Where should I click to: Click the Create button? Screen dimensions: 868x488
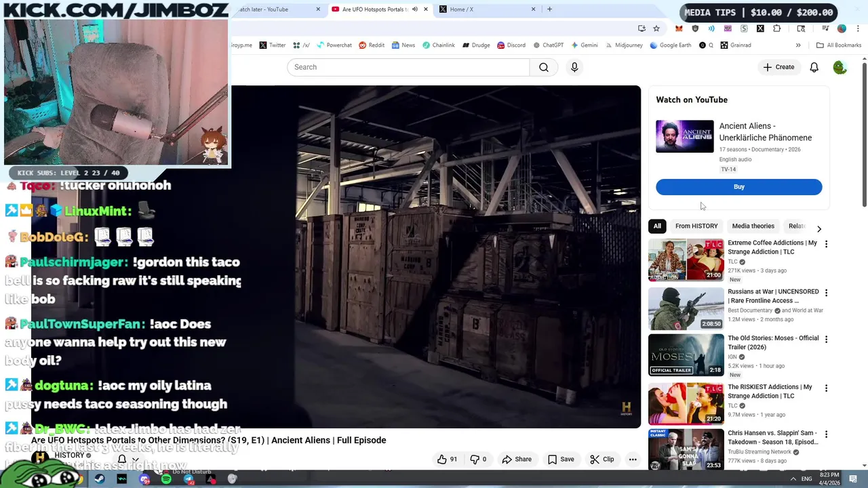[778, 67]
